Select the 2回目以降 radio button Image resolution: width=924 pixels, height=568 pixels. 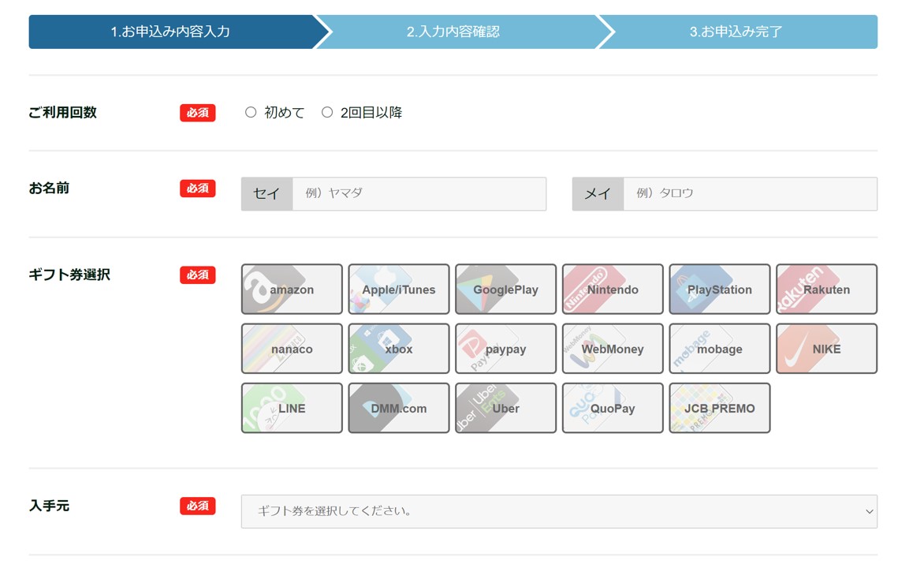327,112
